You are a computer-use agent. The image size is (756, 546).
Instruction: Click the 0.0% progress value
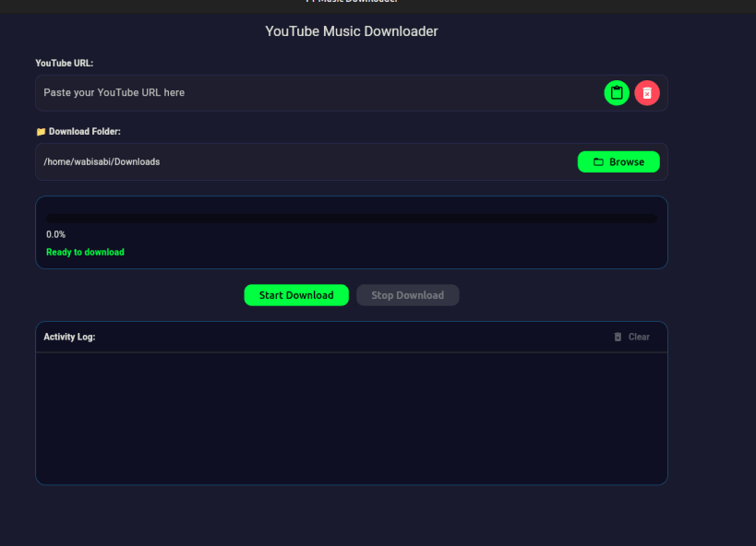[x=56, y=234]
